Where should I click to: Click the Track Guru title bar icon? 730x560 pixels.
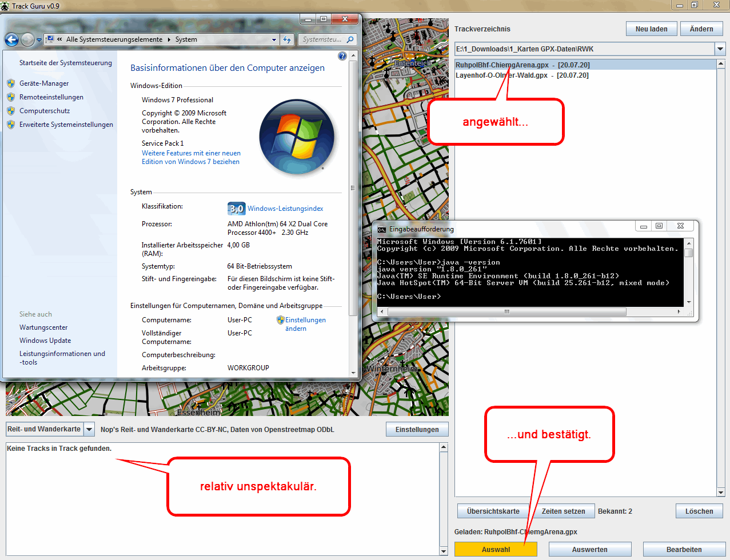pos(5,6)
